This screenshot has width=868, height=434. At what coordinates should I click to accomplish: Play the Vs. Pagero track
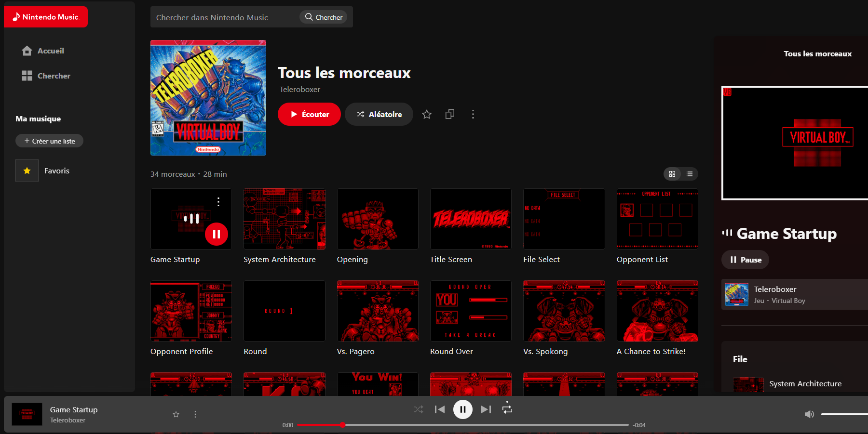click(x=378, y=311)
